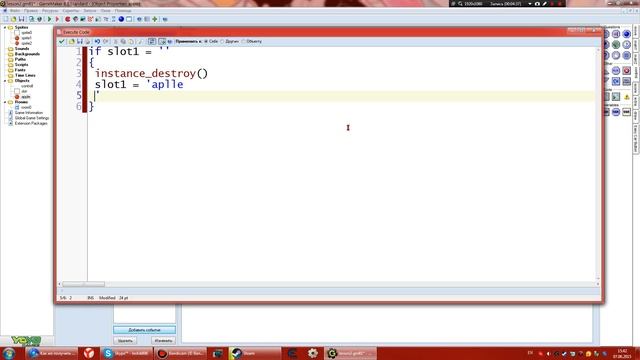640x360 pixels.
Task: Open Skype from the taskbar
Action: click(127, 353)
